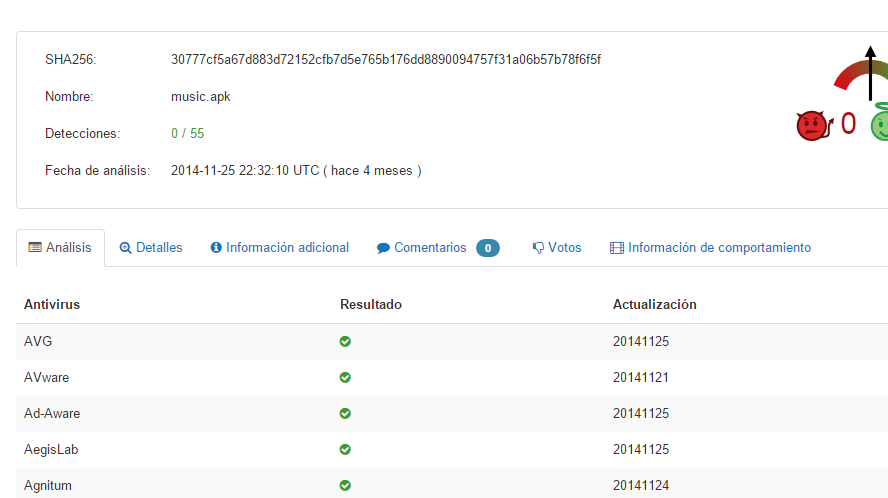The width and height of the screenshot is (888, 498).
Task: Open Información de comportamiento tab
Action: (710, 247)
